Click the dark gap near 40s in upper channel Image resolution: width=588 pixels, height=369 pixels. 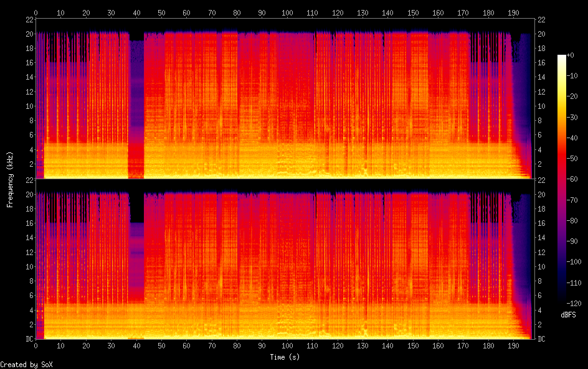point(136,35)
